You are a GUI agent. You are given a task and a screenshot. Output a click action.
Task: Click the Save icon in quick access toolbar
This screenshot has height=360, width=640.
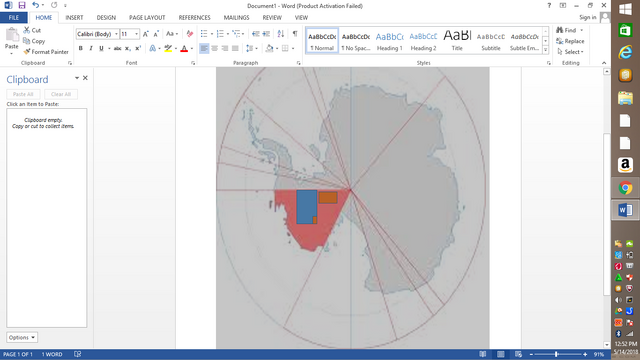coord(22,5)
